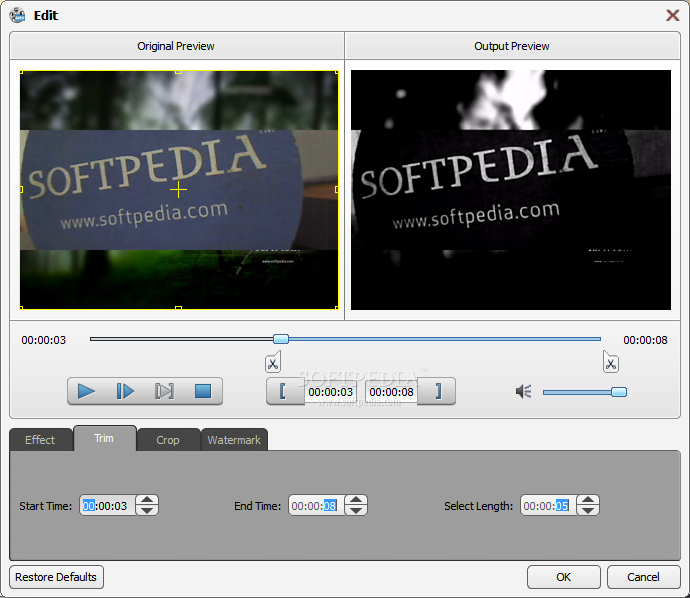The image size is (690, 598).
Task: Decrease End Time with down arrow
Action: tap(356, 510)
